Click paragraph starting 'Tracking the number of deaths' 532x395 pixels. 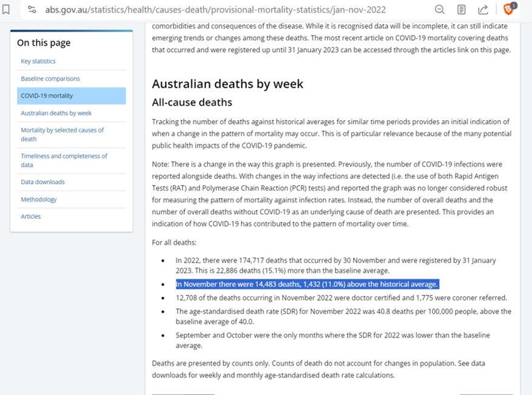click(331, 133)
